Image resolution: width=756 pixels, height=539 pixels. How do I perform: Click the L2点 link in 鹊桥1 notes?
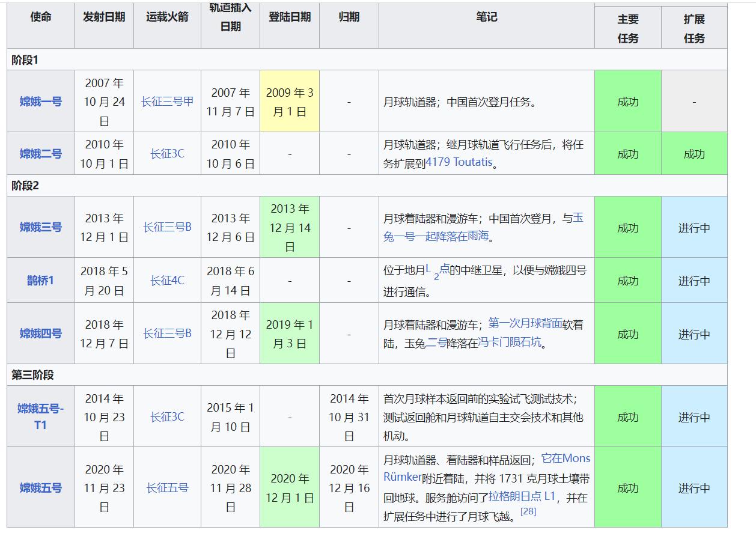click(437, 270)
